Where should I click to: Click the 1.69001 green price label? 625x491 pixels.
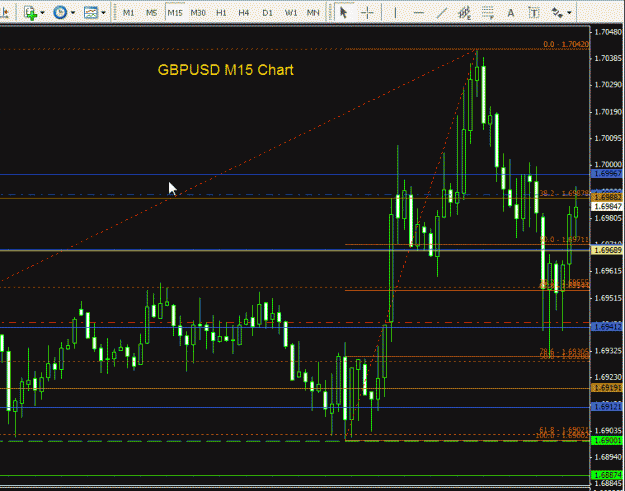pos(607,440)
